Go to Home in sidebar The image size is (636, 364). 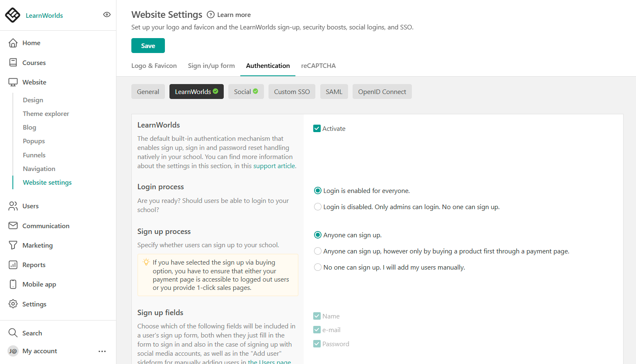(x=31, y=43)
